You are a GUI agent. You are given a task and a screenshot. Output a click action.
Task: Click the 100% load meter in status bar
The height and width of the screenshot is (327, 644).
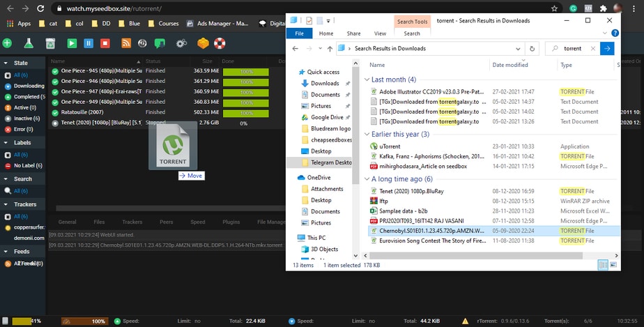point(85,321)
